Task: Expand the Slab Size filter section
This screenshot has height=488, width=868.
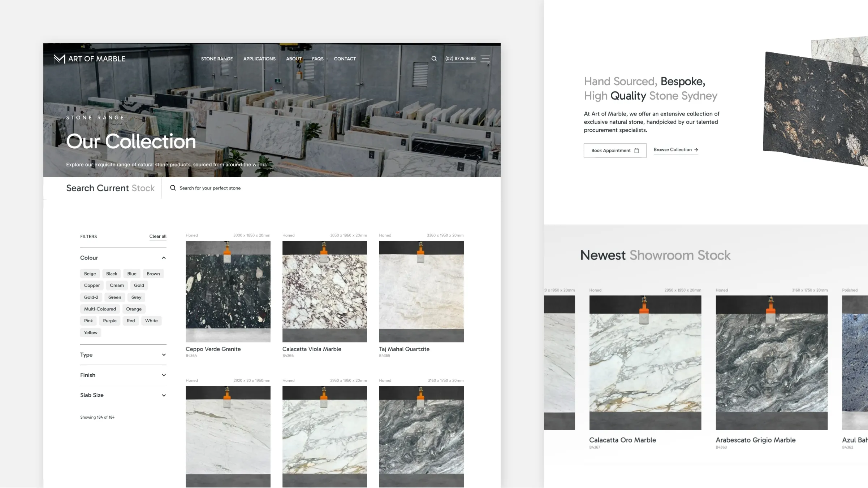Action: click(164, 395)
